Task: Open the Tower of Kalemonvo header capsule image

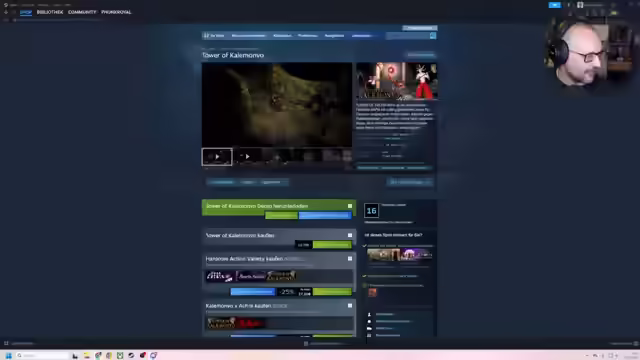Action: coord(397,81)
